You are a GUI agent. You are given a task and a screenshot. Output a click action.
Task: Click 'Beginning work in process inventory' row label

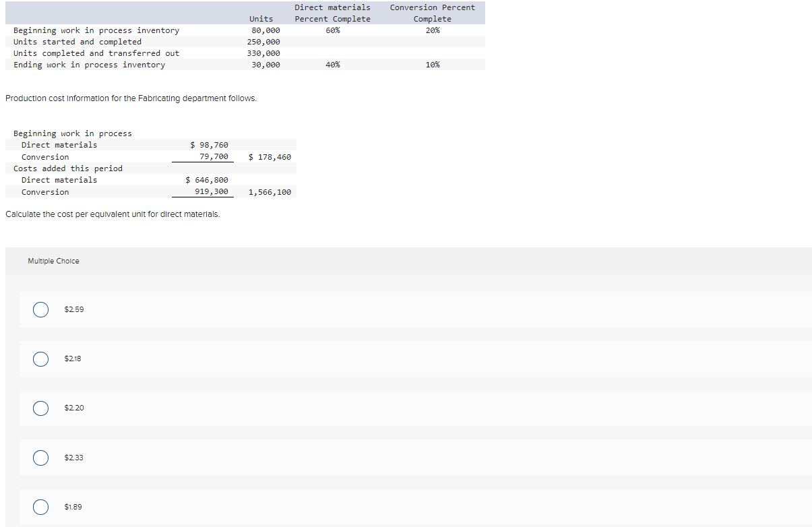click(x=96, y=30)
